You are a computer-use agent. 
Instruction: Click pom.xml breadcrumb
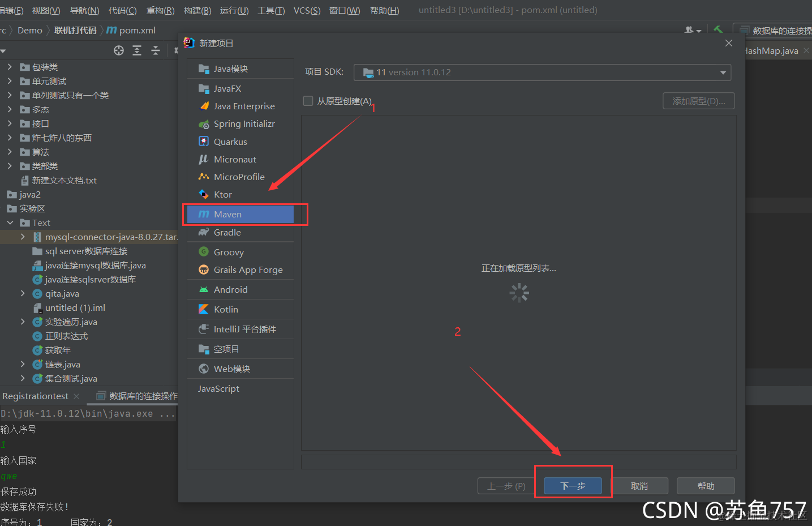[131, 30]
